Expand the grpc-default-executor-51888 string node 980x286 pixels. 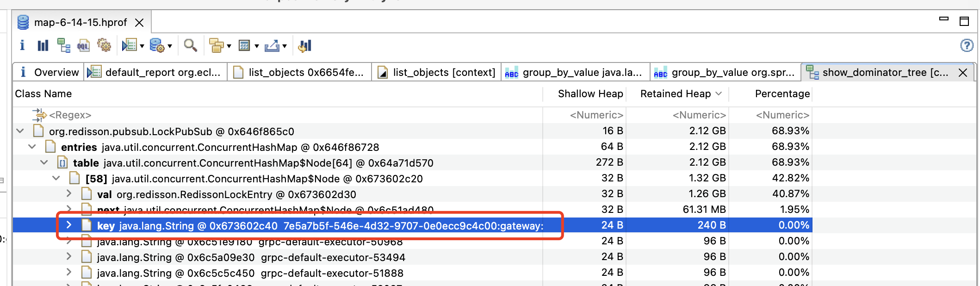point(68,273)
